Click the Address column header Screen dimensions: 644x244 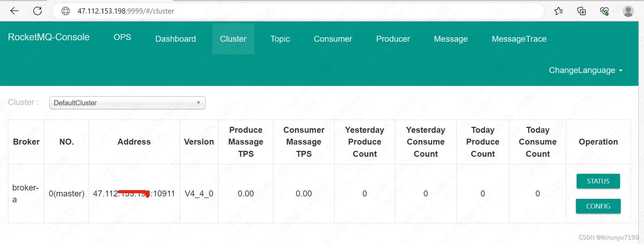(134, 142)
